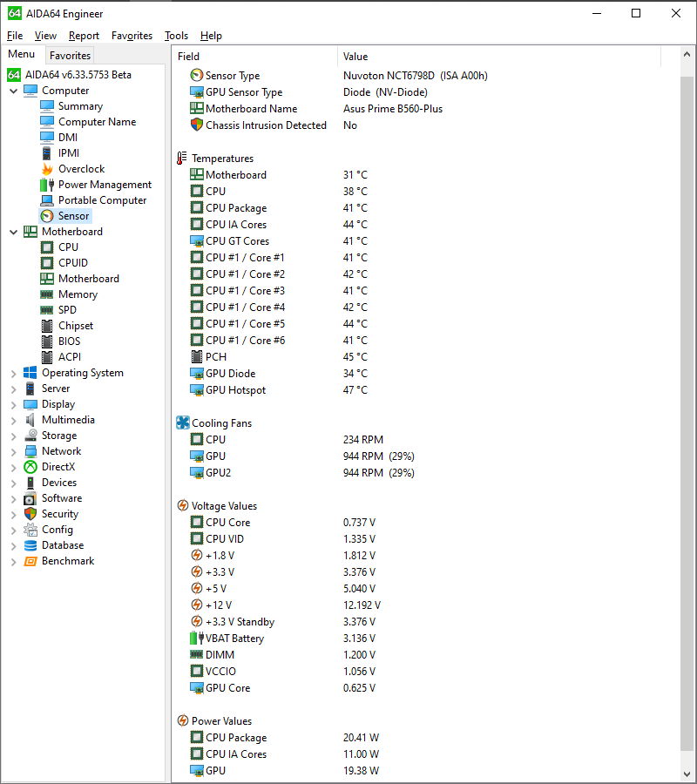The width and height of the screenshot is (697, 784).
Task: Expand the Display node
Action: pos(13,404)
